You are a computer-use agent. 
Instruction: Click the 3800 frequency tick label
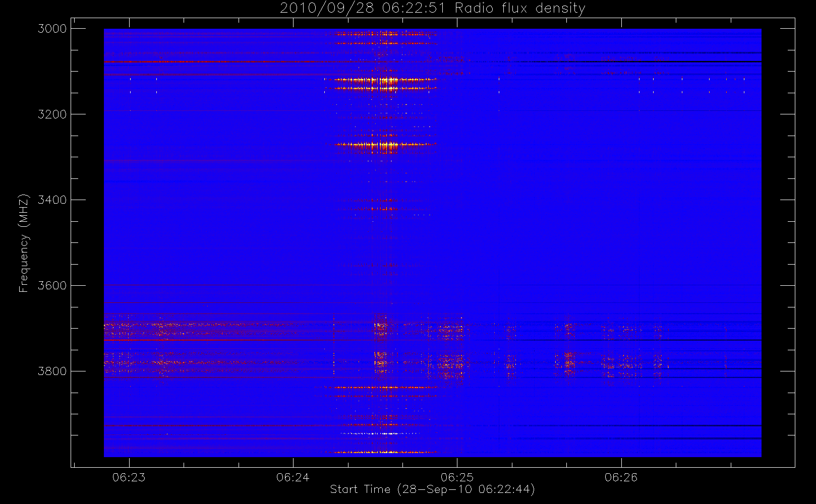(52, 371)
